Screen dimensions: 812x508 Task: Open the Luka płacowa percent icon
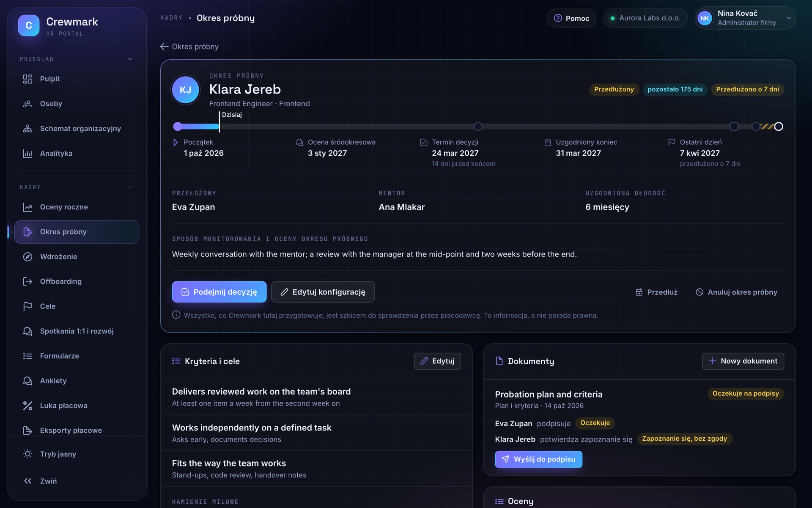[x=27, y=406]
